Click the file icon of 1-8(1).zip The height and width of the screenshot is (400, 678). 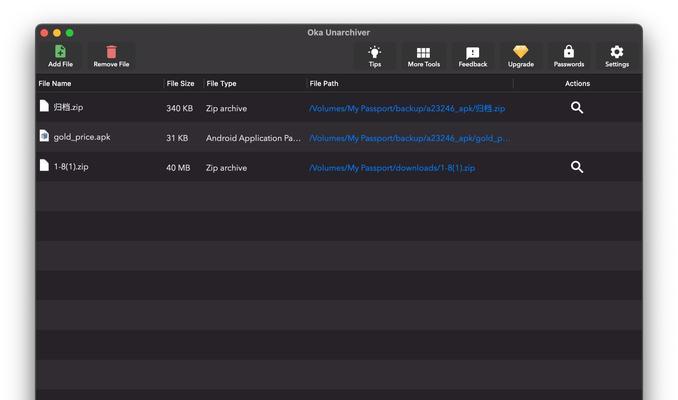pyautogui.click(x=44, y=165)
